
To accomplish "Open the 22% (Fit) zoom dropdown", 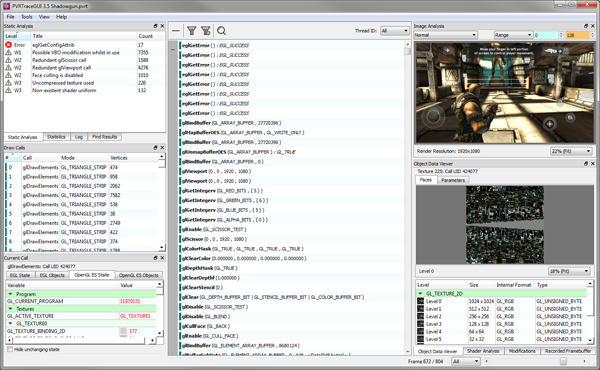I will pos(571,151).
